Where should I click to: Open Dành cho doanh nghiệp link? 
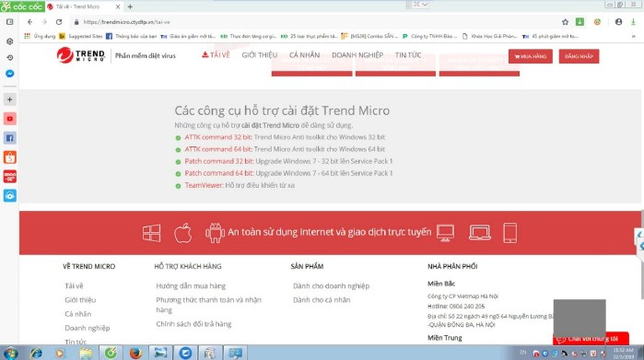(x=331, y=285)
